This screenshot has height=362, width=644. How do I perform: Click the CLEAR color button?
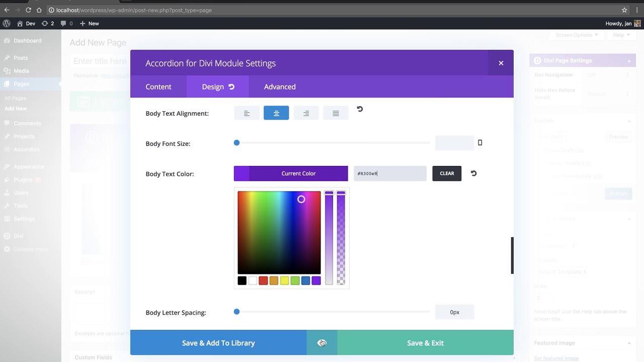tap(447, 173)
